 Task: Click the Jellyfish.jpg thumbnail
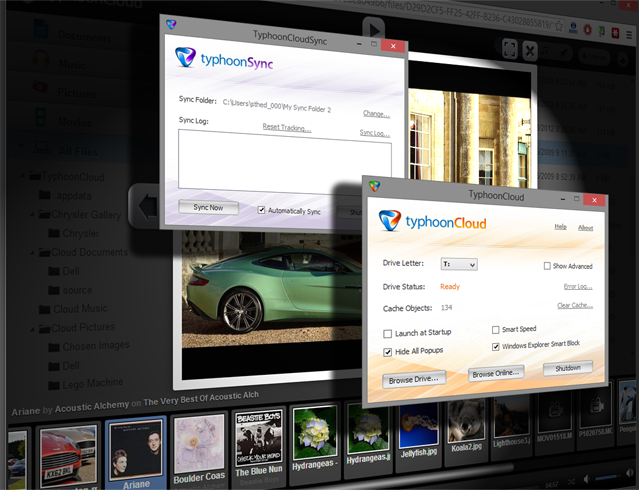coord(419,430)
